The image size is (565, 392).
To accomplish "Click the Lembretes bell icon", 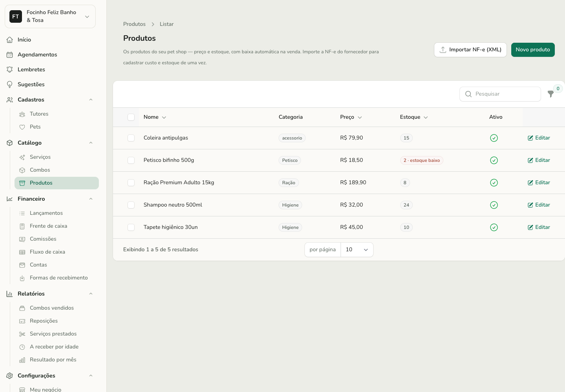I will (10, 69).
